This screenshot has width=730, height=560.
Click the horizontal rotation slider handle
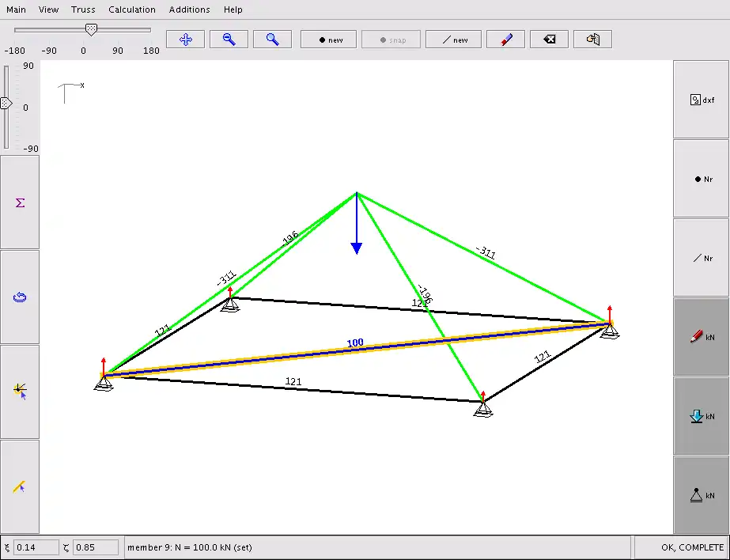coord(91,30)
